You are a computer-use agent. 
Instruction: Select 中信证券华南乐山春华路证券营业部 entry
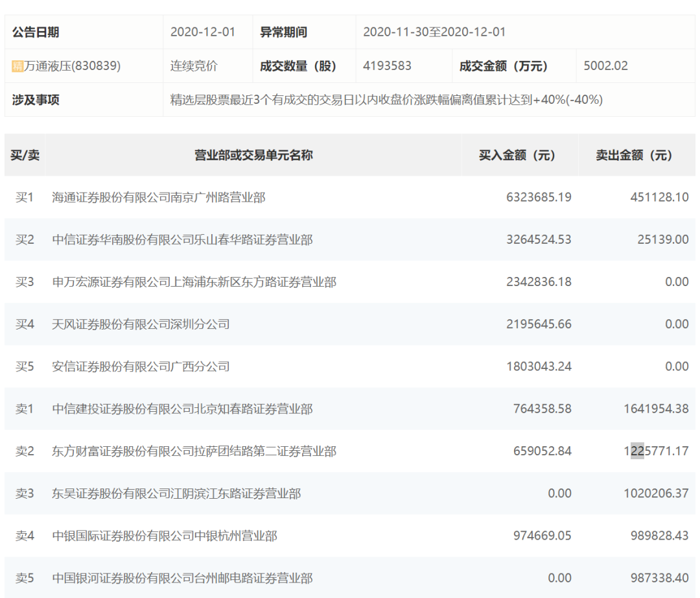(182, 240)
